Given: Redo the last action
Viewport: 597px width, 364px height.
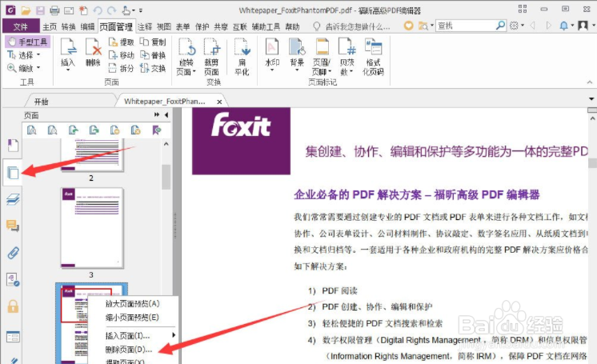Looking at the screenshot, I should [x=111, y=10].
